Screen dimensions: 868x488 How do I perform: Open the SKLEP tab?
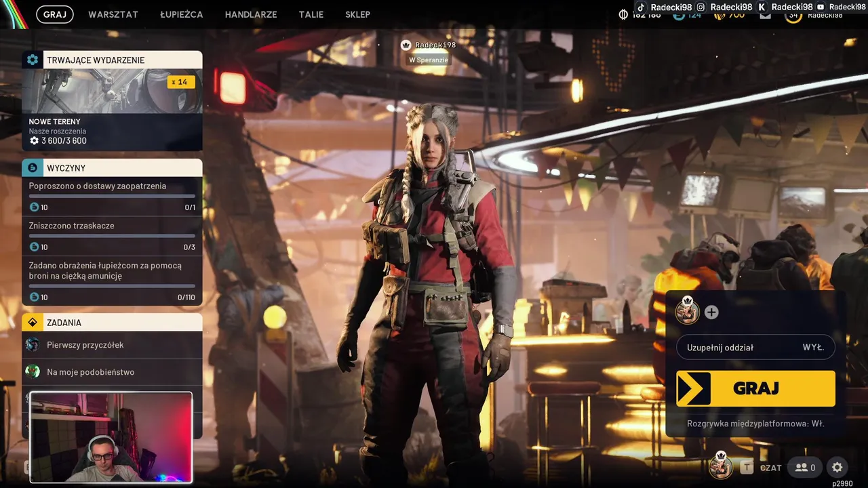357,14
